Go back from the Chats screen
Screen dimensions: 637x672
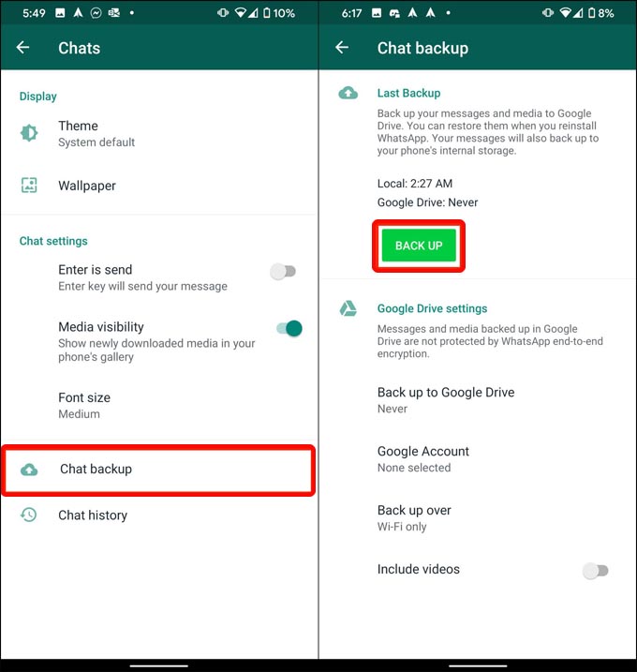pyautogui.click(x=22, y=48)
